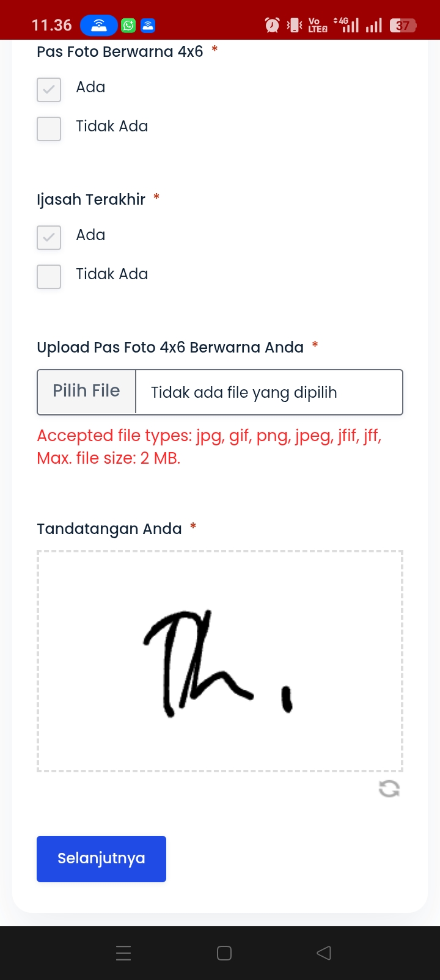
Task: Tap the VoLTE indicator icon
Action: (318, 25)
